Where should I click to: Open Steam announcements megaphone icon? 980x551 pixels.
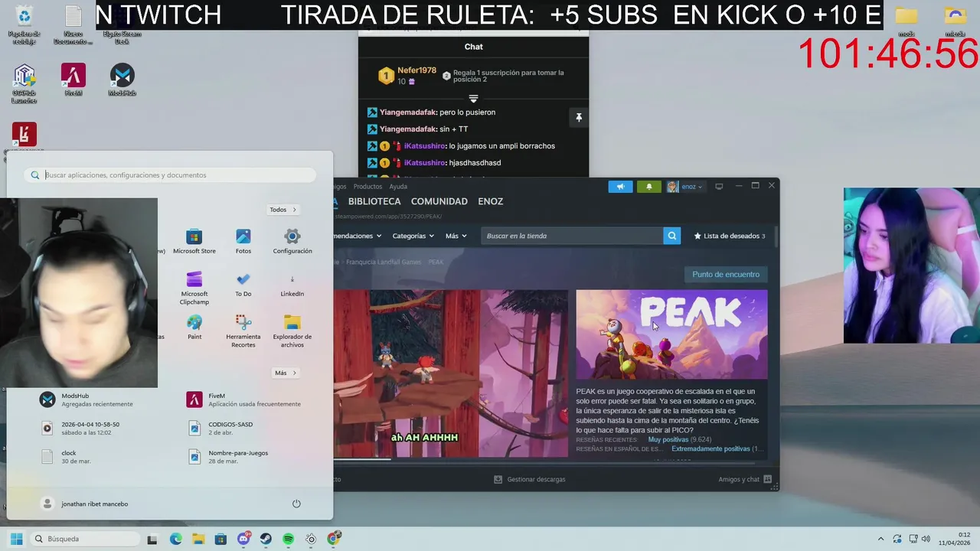coord(620,187)
